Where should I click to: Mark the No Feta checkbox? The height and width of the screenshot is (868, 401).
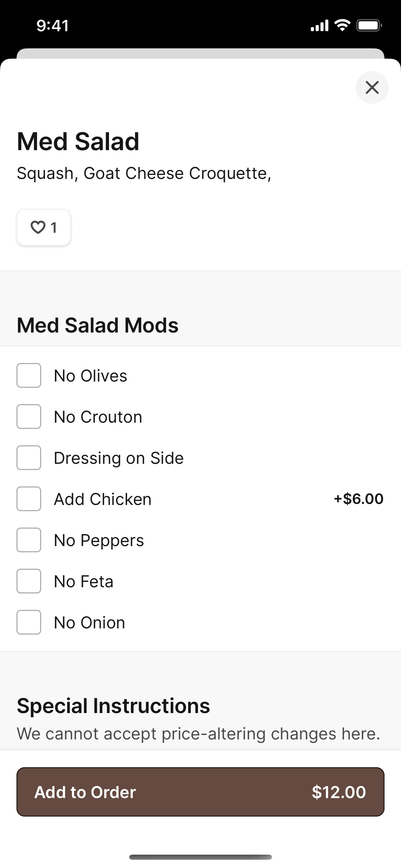[29, 581]
